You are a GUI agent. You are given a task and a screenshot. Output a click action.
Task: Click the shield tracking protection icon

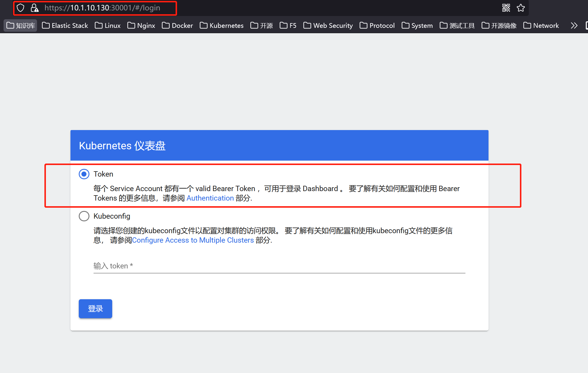coord(20,8)
